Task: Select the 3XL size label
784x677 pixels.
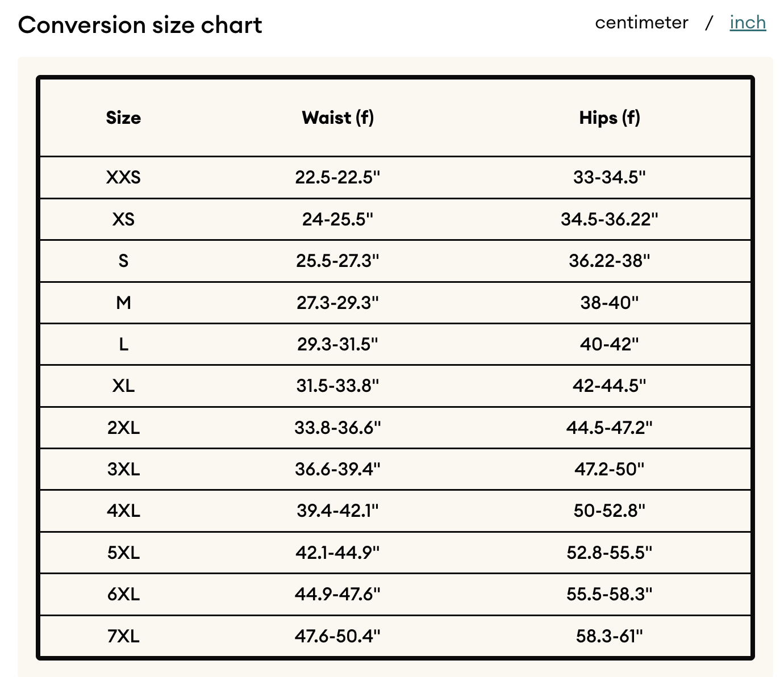Action: [x=123, y=470]
